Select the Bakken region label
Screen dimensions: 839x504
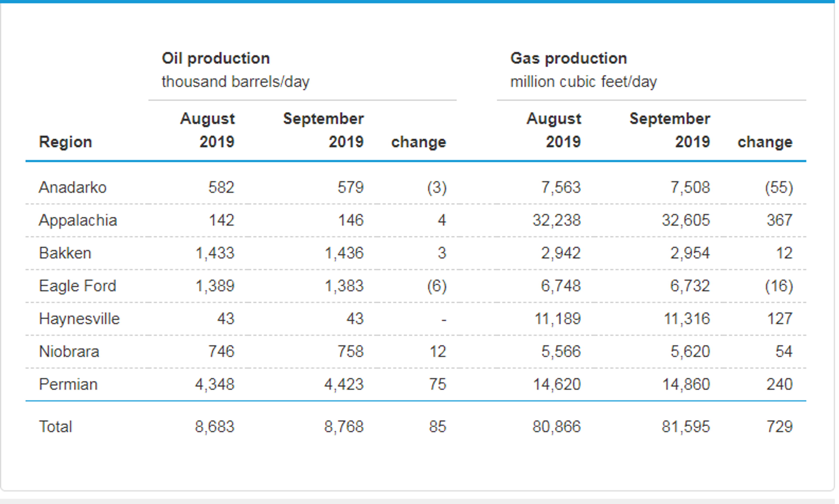[65, 253]
